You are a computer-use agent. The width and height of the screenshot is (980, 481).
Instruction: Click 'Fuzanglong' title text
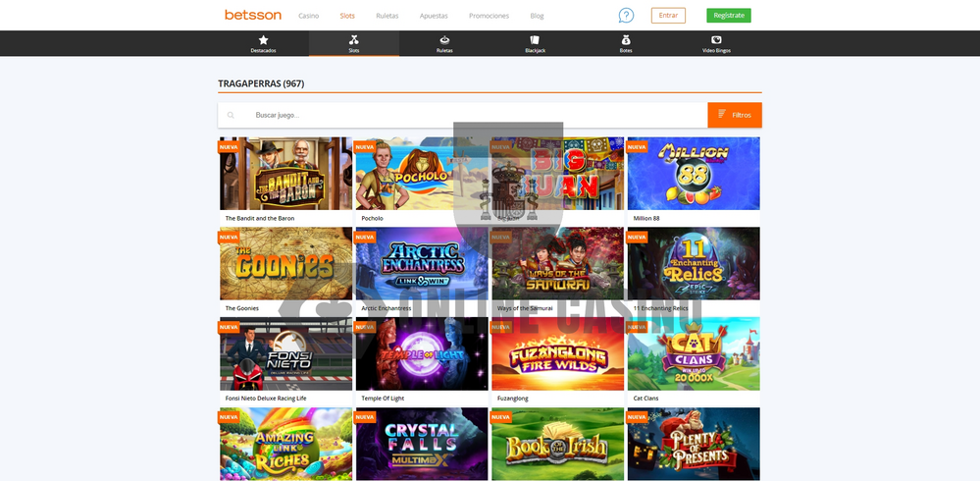(x=512, y=399)
